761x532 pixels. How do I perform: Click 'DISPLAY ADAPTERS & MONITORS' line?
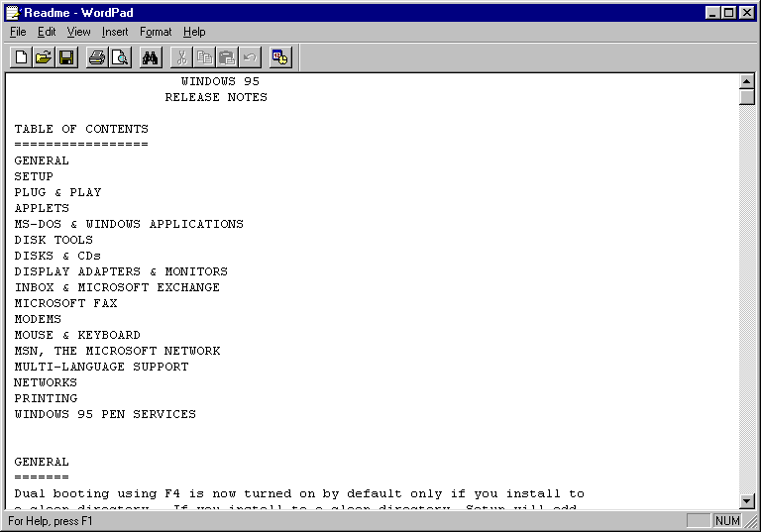(121, 271)
